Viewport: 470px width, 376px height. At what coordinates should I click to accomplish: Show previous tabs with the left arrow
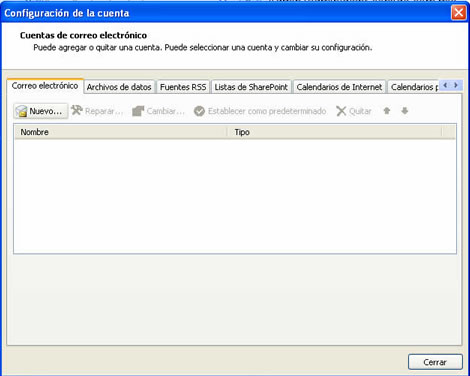(x=445, y=85)
